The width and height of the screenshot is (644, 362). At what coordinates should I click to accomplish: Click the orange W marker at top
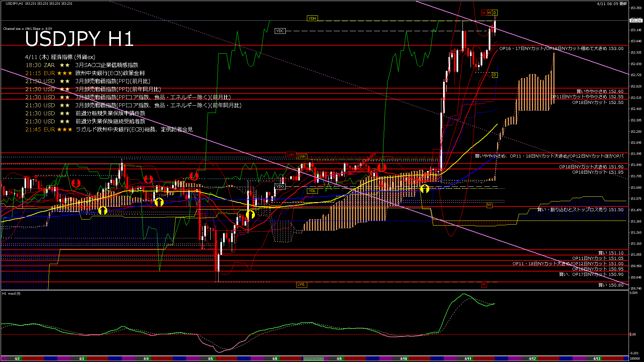coord(489,13)
